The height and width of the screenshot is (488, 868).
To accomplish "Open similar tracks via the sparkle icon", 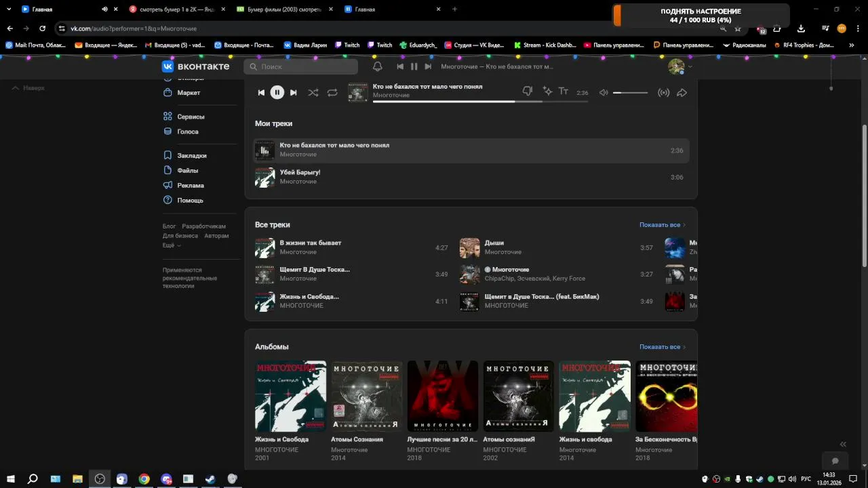I will click(x=547, y=91).
